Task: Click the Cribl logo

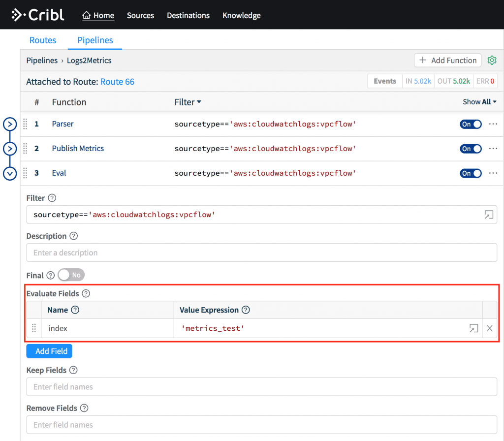Action: tap(38, 14)
